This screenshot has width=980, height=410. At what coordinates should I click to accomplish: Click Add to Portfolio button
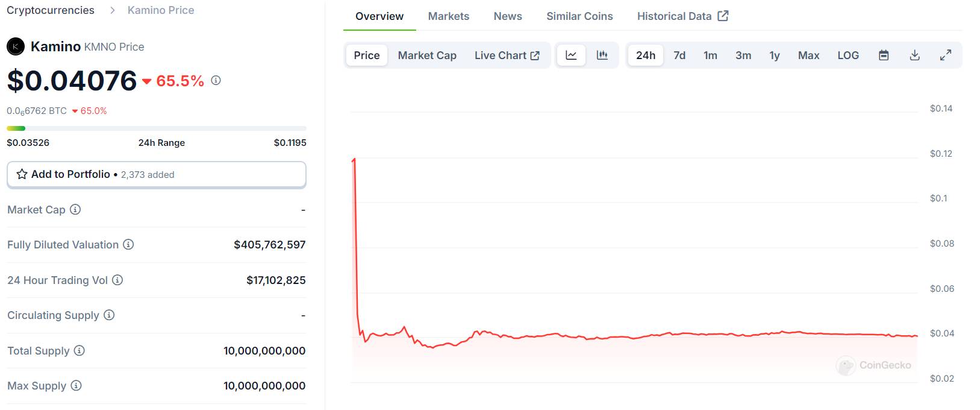click(x=156, y=174)
